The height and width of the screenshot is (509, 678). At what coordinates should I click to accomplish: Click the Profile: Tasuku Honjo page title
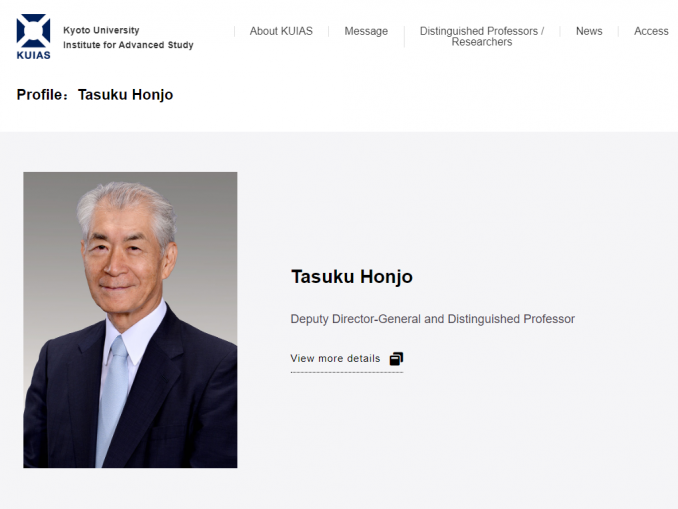pos(95,95)
